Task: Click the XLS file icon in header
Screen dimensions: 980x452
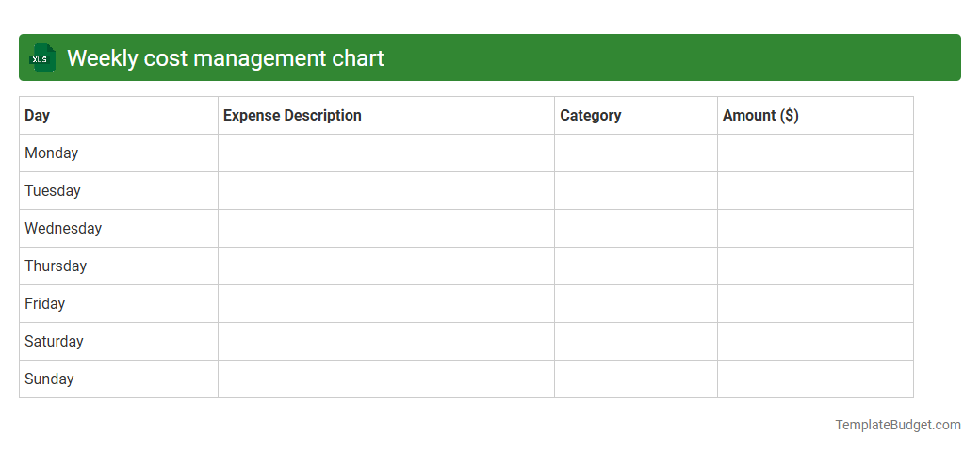Action: pyautogui.click(x=41, y=57)
